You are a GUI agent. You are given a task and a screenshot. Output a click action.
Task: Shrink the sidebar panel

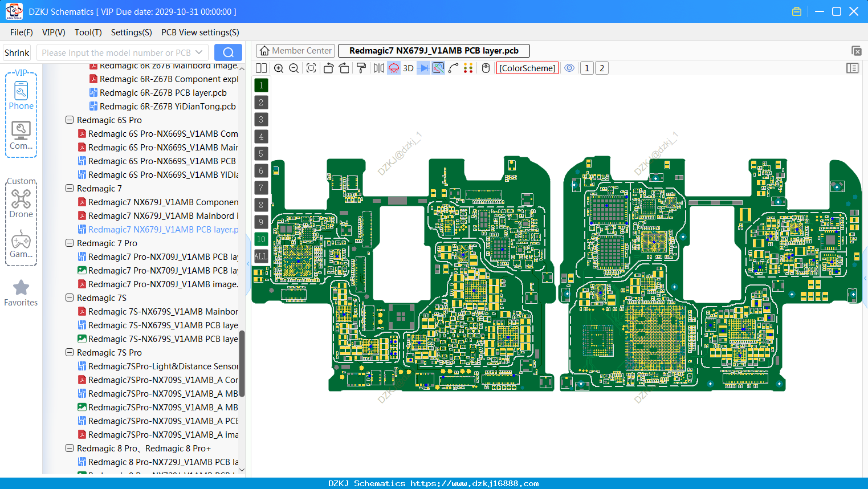tap(17, 52)
